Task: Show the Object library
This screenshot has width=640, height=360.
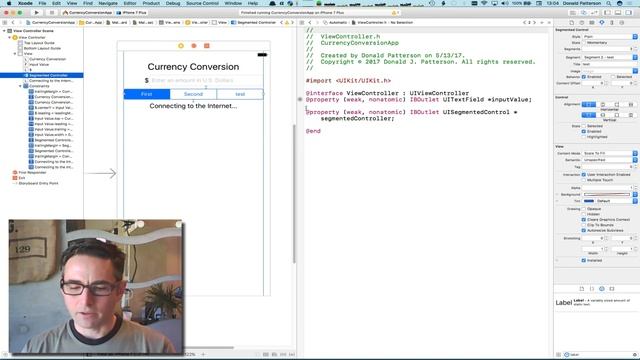Action: tap(602, 289)
